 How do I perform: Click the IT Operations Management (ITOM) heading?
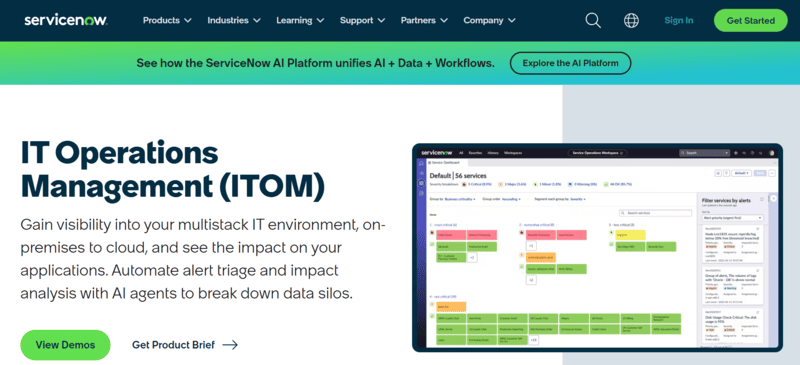[x=172, y=170]
